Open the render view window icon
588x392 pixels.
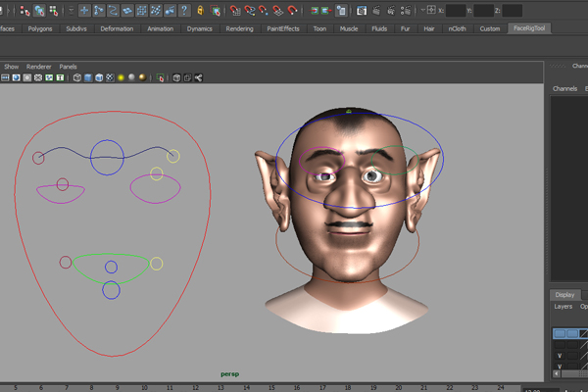(362, 11)
